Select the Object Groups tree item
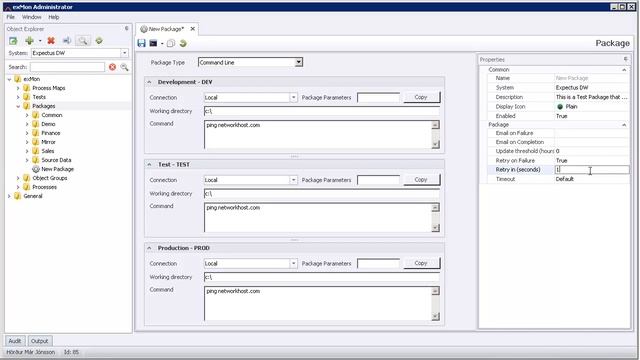This screenshot has width=640, height=360. coord(50,178)
